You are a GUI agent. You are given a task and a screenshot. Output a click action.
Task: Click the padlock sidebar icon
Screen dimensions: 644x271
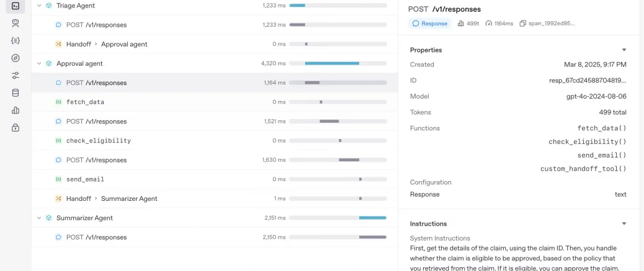[16, 127]
